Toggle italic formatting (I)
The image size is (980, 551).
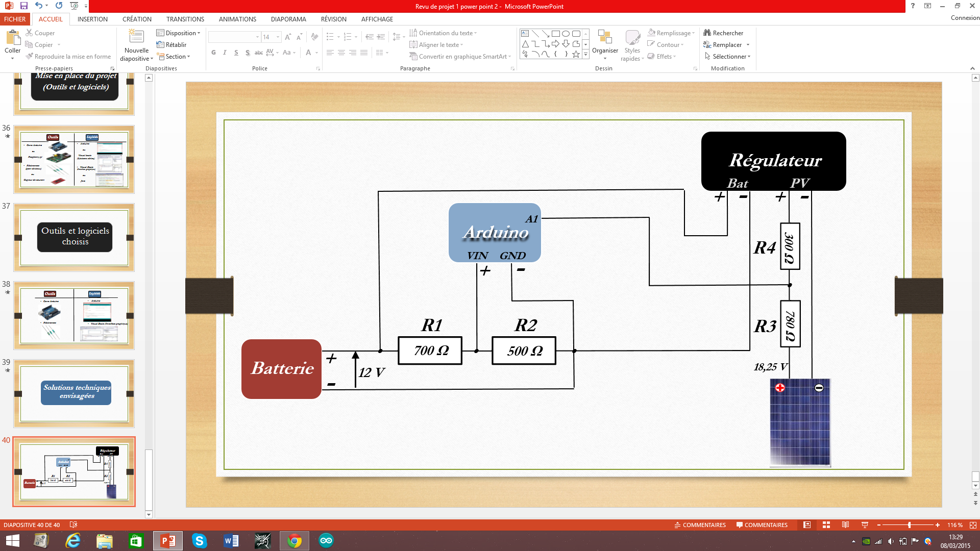click(225, 53)
